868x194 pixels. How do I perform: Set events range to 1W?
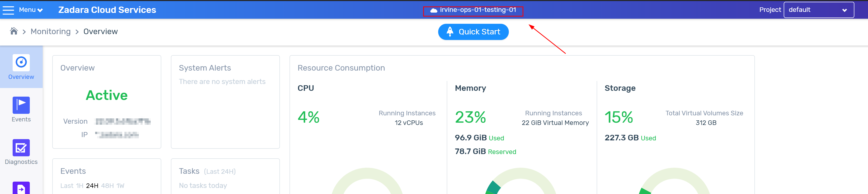(x=120, y=186)
